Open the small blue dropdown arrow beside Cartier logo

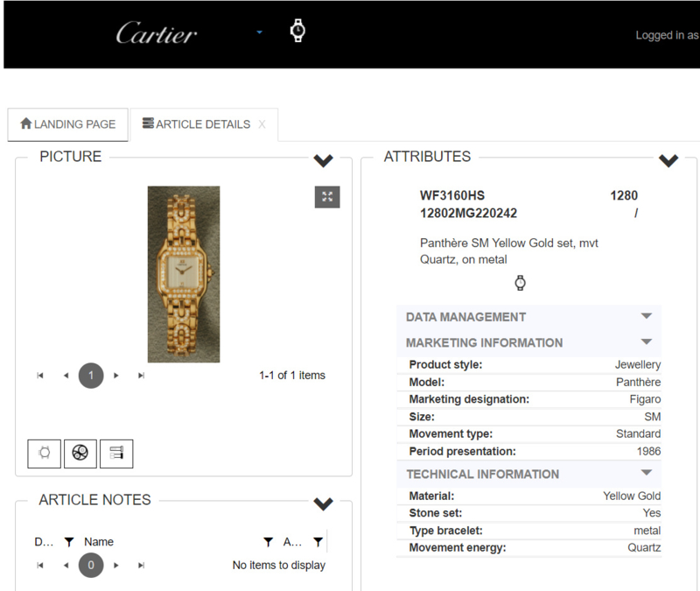tap(259, 32)
